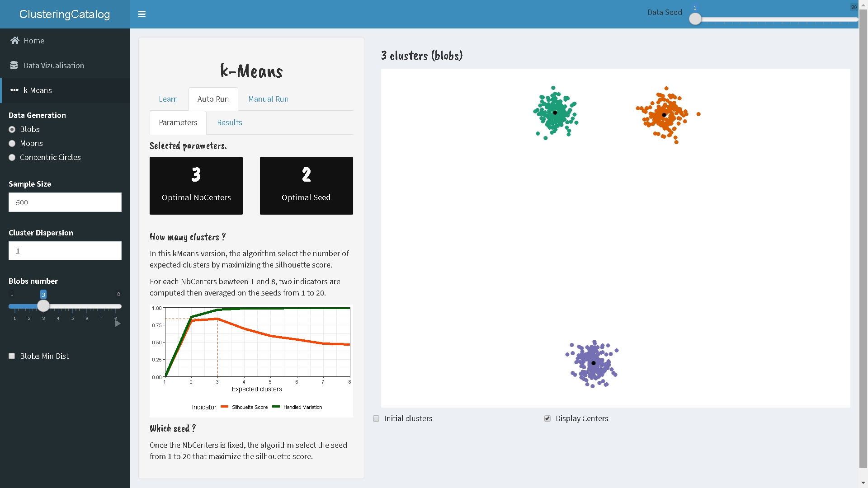Click the k-Means ellipsis icon
This screenshot has height=488, width=868.
click(14, 90)
